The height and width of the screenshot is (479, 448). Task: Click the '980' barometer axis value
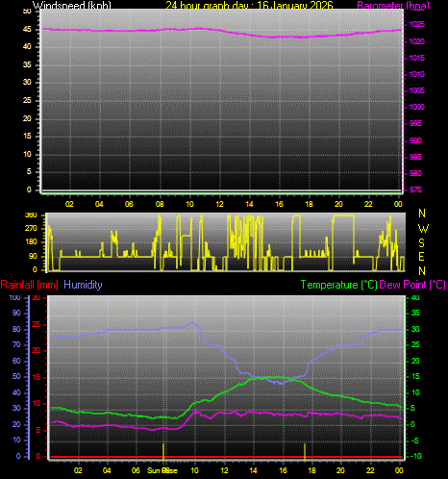tap(415, 173)
